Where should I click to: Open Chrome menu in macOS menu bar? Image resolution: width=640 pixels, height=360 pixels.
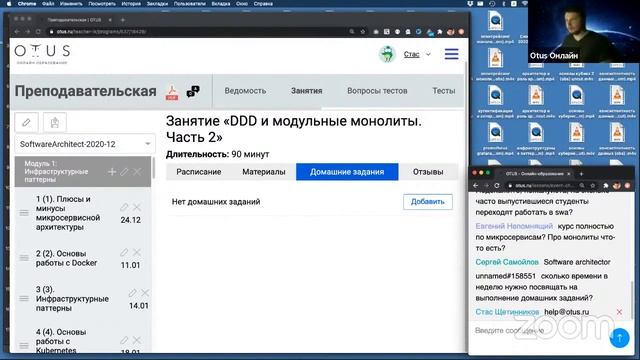[27, 4]
